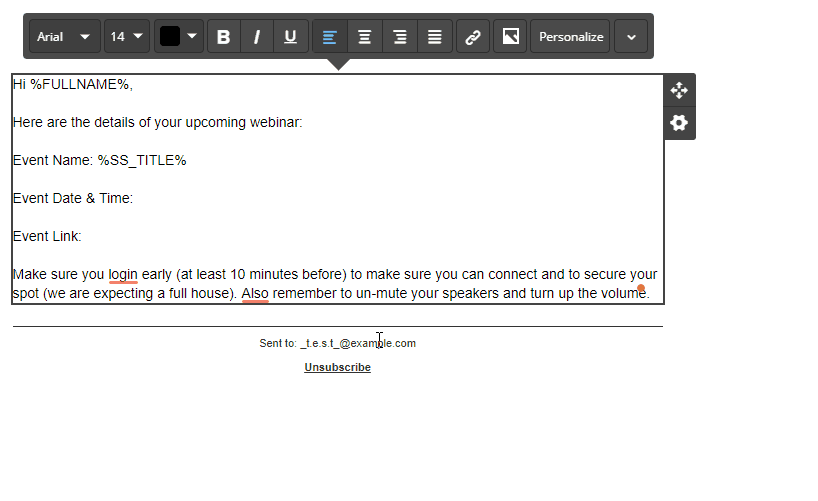Click the "Hi %FULLNAME%," line

click(x=73, y=85)
